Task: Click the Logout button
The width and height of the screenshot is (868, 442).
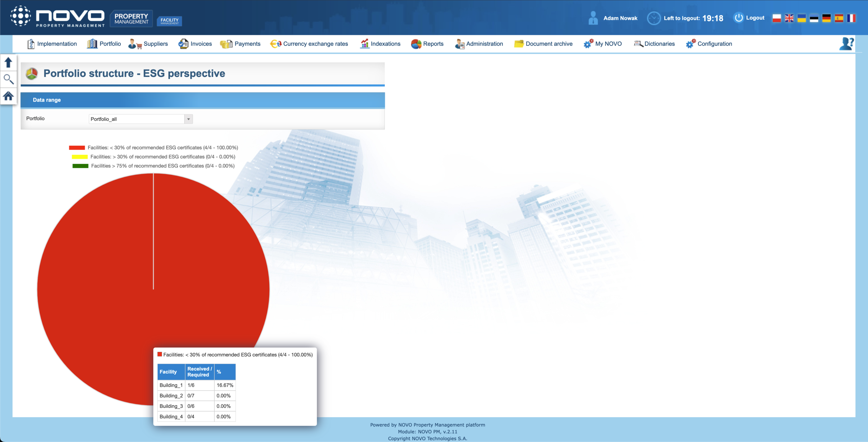Action: point(749,18)
